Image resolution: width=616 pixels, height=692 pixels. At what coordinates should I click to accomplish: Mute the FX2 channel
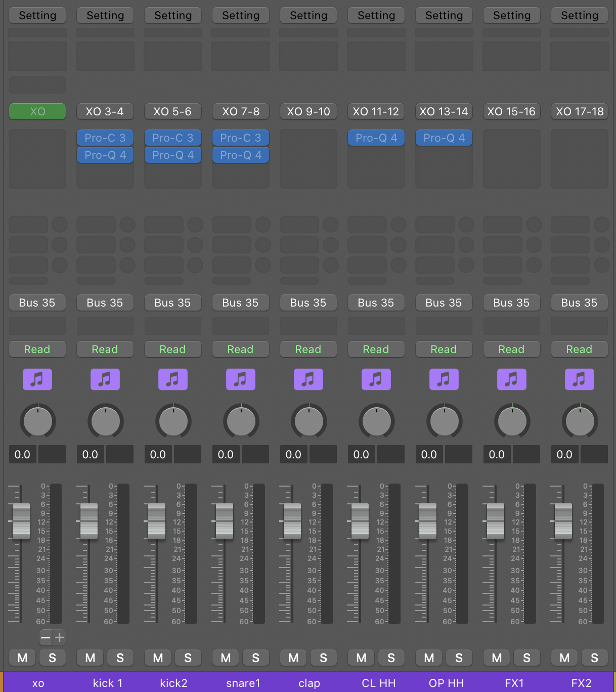565,658
